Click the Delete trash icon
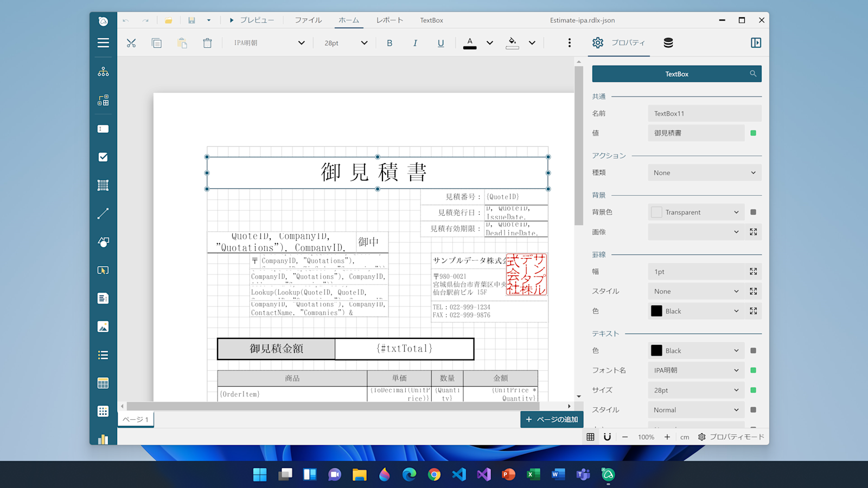The height and width of the screenshot is (488, 868). [x=207, y=43]
